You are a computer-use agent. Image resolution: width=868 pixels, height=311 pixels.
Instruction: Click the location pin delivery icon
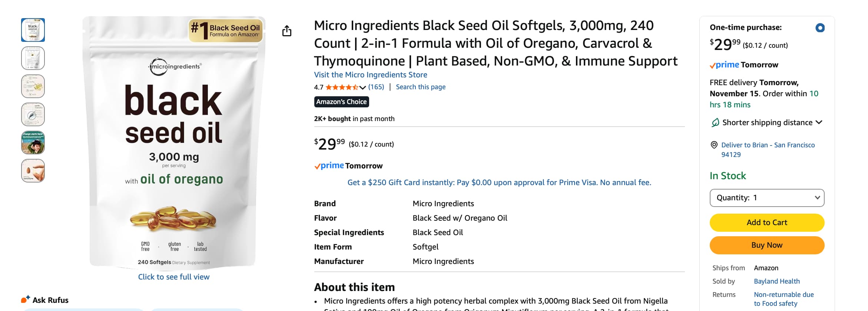[x=714, y=145]
